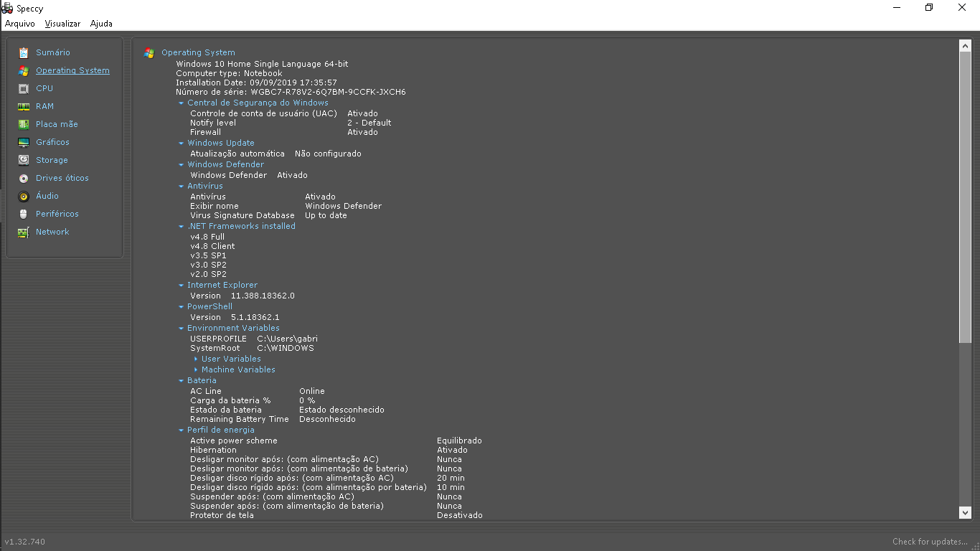Click the Placa mãe motherboard icon
Viewport: 980px width, 551px height.
pos(24,124)
